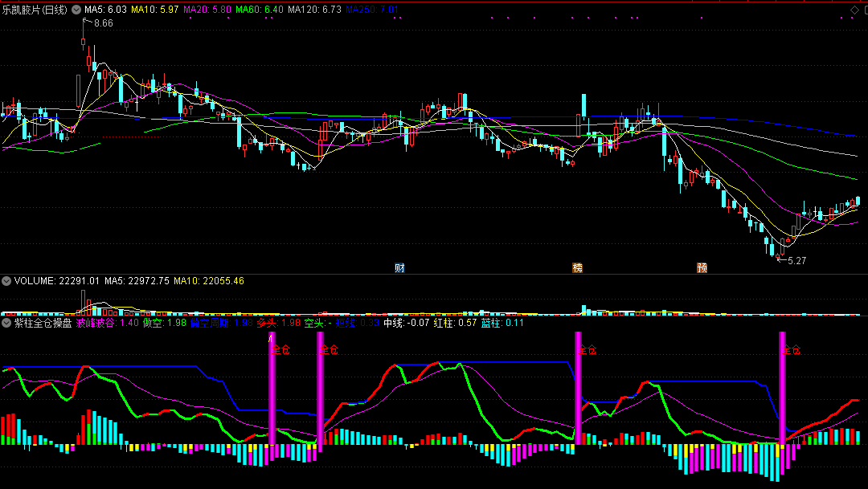Collapse the 紫柱全仓操盘 indicator panel chevron
The width and height of the screenshot is (868, 489).
click(6, 323)
